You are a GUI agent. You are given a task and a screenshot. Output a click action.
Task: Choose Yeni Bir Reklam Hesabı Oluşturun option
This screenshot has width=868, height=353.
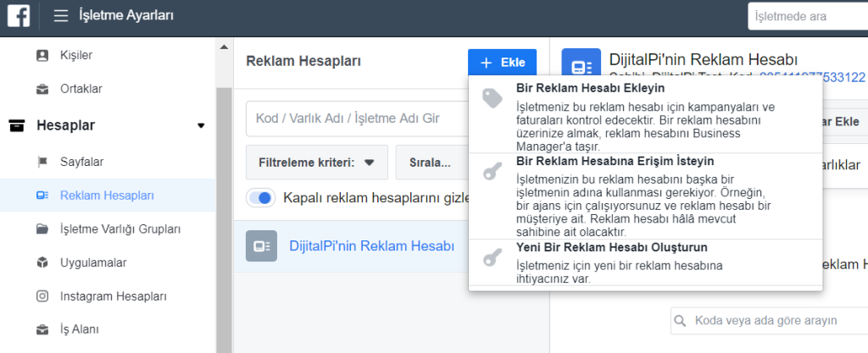645,262
